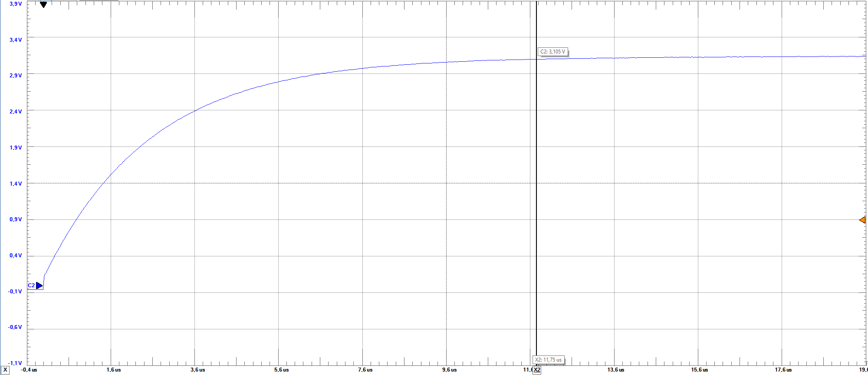Click the 5,6 us time axis label

click(281, 370)
